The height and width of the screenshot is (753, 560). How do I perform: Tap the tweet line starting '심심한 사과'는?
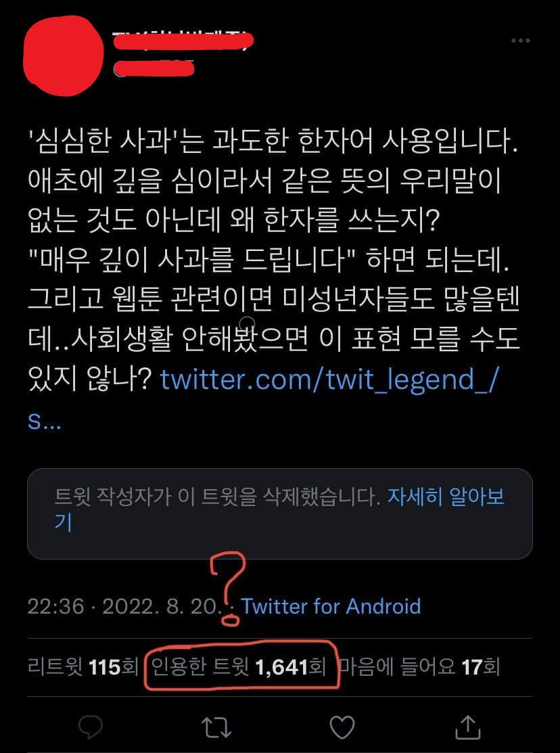point(273,141)
